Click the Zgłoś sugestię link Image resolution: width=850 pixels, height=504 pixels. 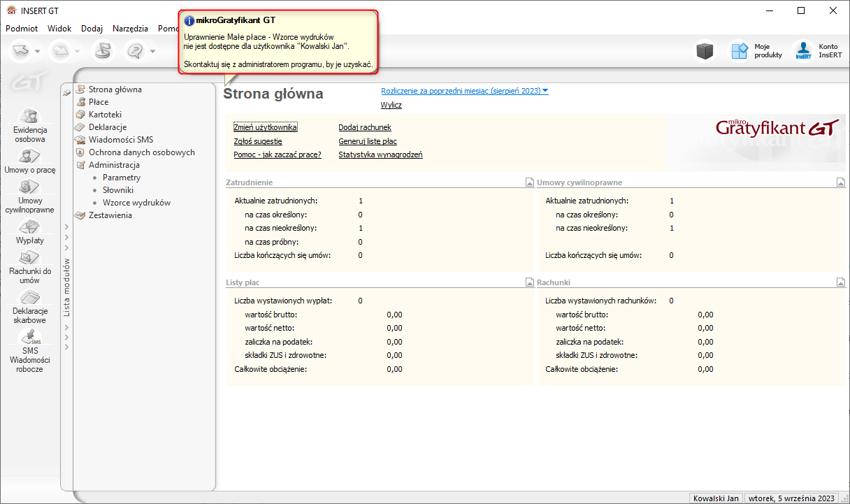point(258,141)
